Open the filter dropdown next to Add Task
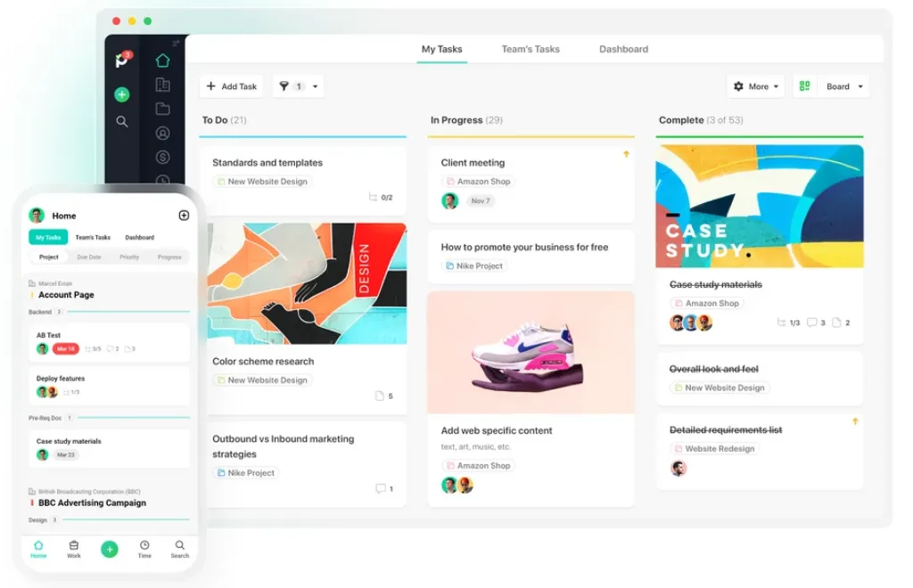Image resolution: width=913 pixels, height=588 pixels. pyautogui.click(x=298, y=86)
